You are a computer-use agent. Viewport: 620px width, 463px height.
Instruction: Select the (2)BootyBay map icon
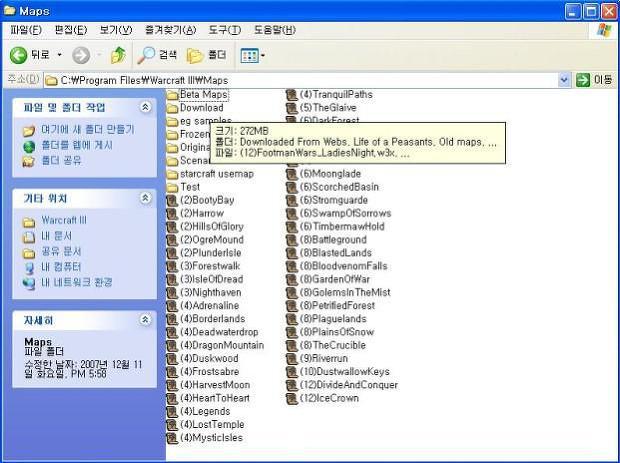tap(172, 200)
